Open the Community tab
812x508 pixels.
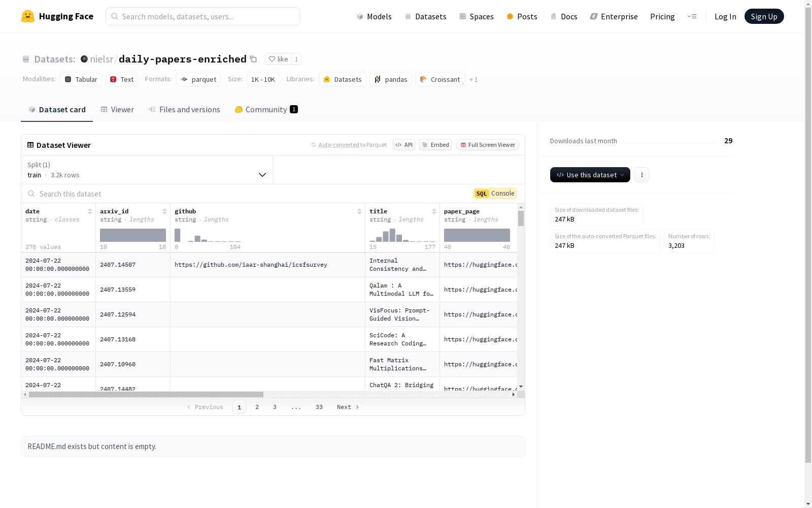266,109
